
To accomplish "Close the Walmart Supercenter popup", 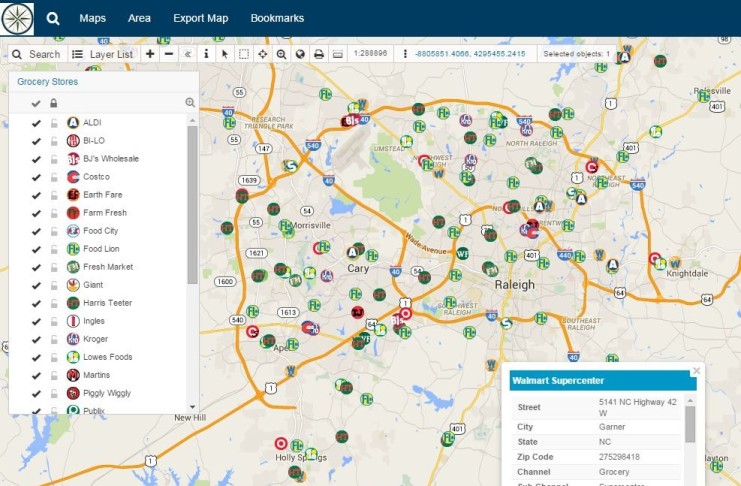I will 696,371.
